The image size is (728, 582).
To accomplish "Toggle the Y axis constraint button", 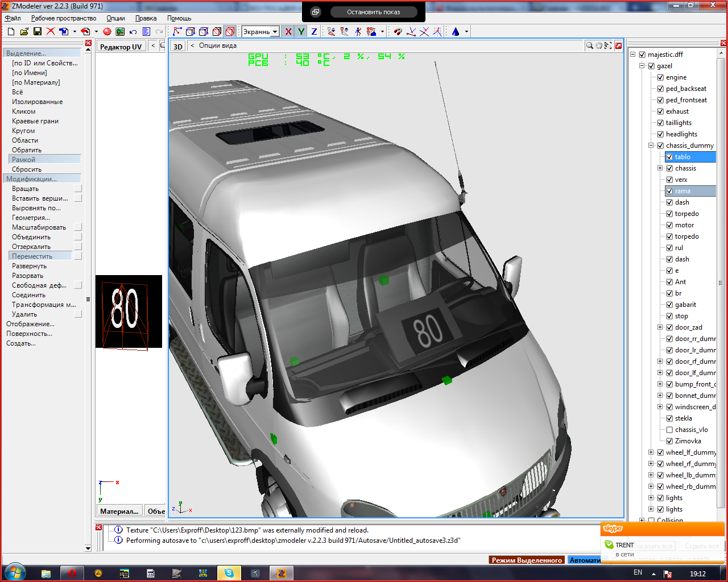I will pyautogui.click(x=301, y=32).
